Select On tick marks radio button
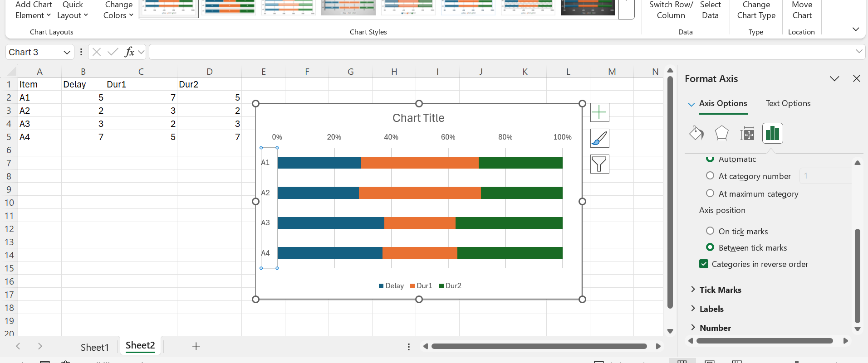This screenshot has height=363, width=868. pyautogui.click(x=710, y=231)
